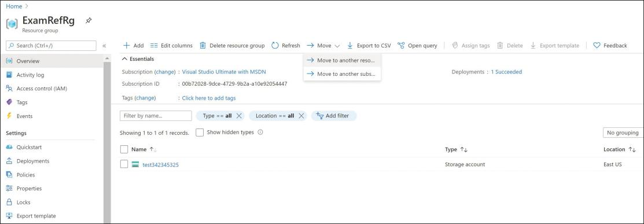
Task: Check the select-all Name header checkbox
Action: pyautogui.click(x=124, y=149)
